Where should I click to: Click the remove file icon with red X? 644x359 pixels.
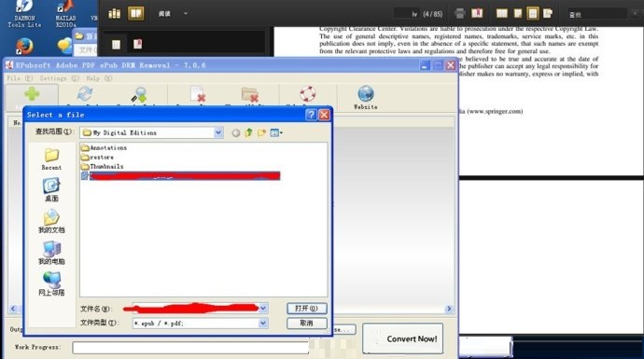click(198, 94)
